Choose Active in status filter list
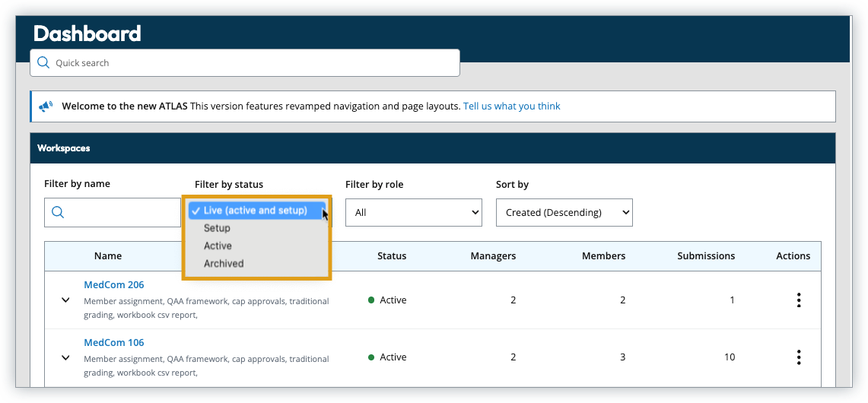Viewport: 868px width, 403px height. (218, 246)
